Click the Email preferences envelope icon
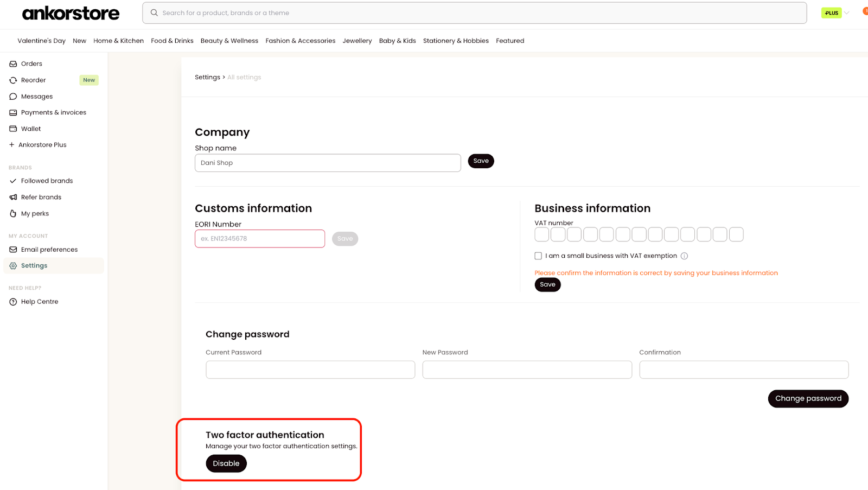The width and height of the screenshot is (868, 490). [x=13, y=250]
